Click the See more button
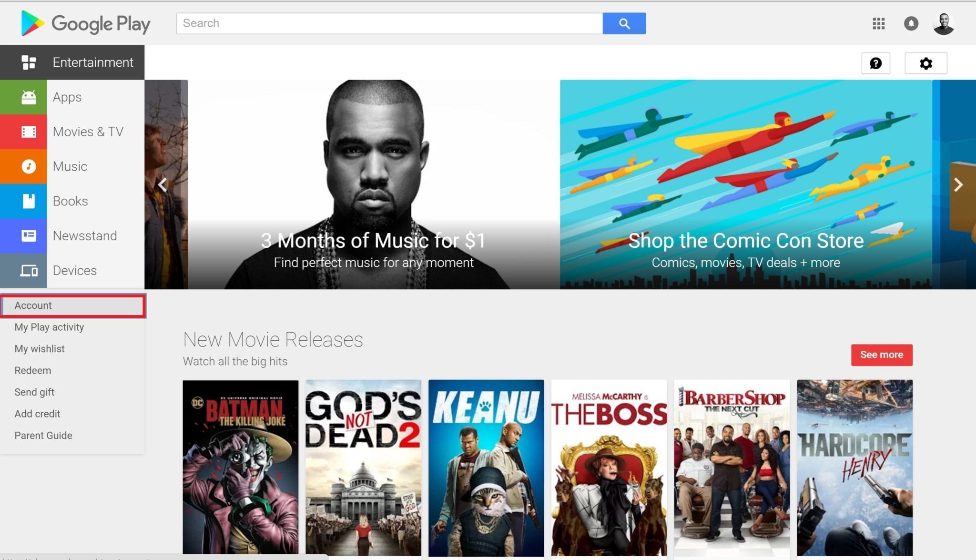The image size is (976, 560). 881,355
